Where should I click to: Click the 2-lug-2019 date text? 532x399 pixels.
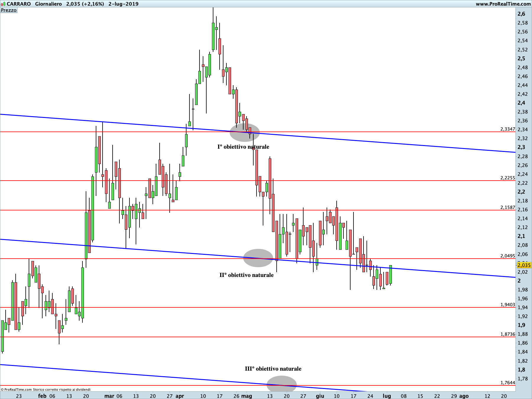tap(123, 4)
